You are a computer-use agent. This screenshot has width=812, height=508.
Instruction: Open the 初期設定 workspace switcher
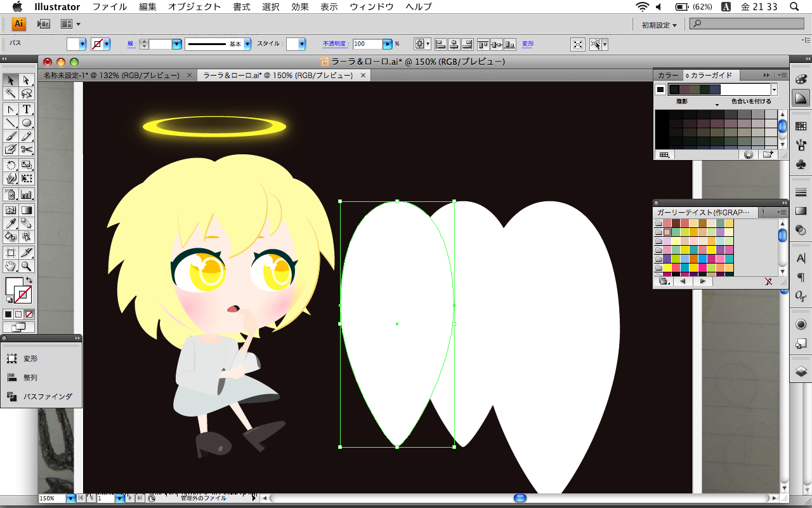pos(659,25)
